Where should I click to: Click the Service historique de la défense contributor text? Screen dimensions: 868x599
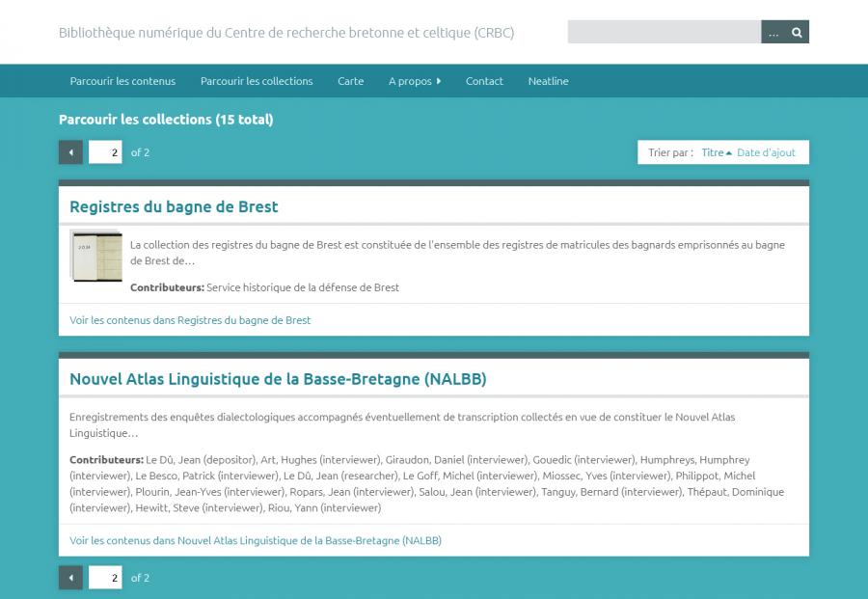303,287
